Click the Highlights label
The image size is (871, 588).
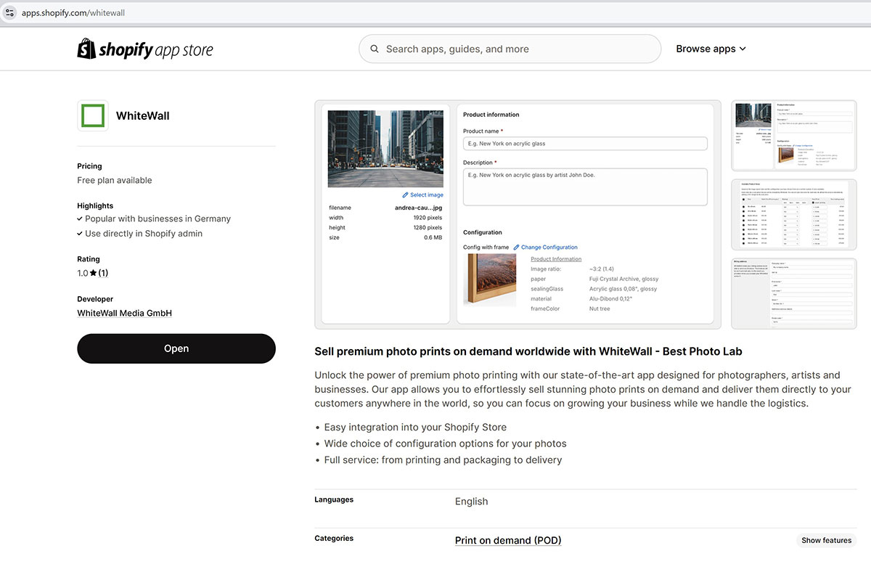click(x=95, y=206)
